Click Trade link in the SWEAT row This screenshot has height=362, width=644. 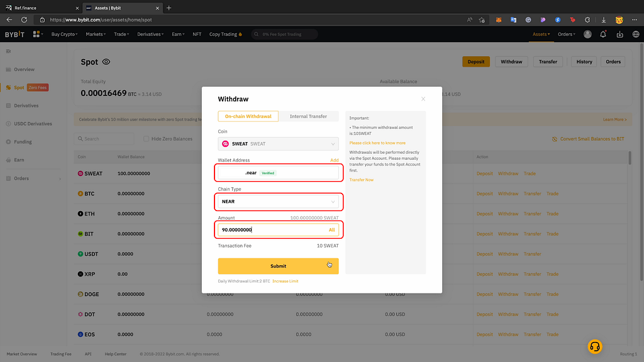pyautogui.click(x=530, y=173)
